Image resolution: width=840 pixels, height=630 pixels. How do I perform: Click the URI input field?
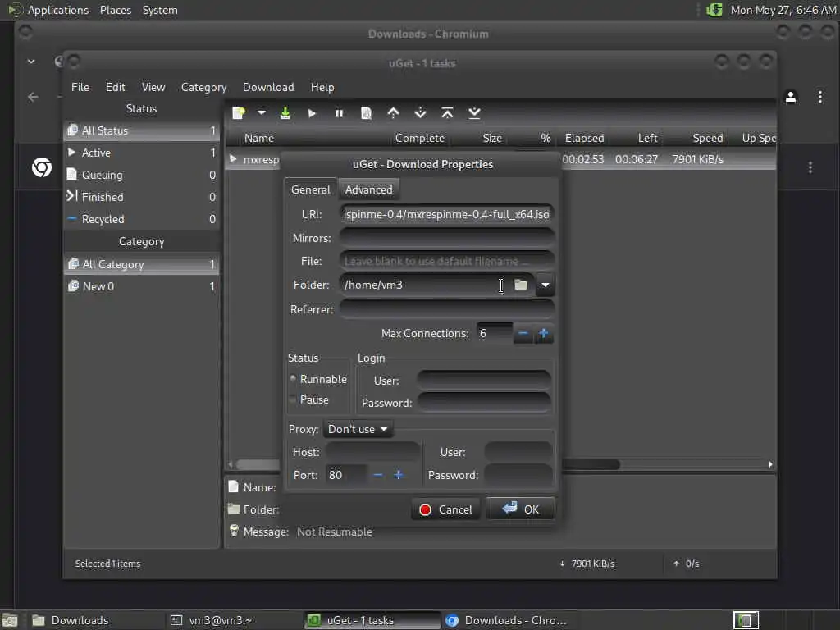[447, 214]
